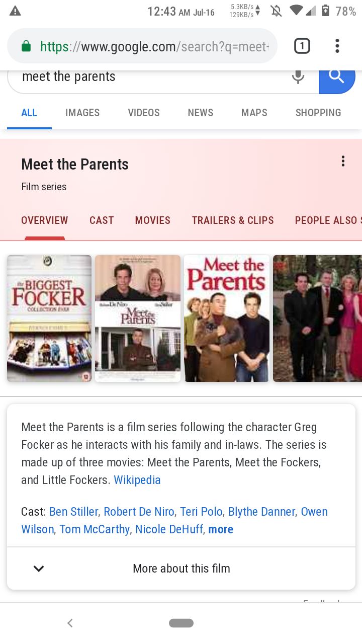The width and height of the screenshot is (362, 644).
Task: Select the Shopping search tab
Action: 318,113
